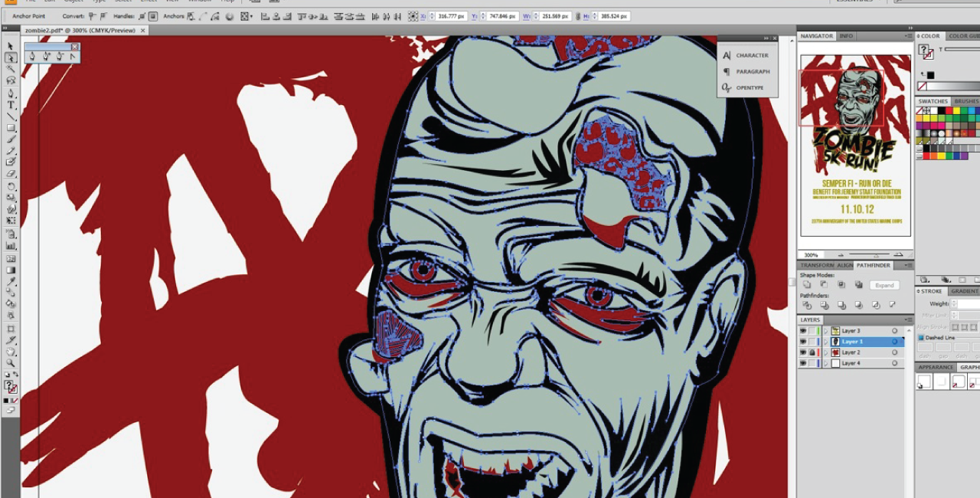Open the Pathfinder panel options menu

click(x=908, y=265)
